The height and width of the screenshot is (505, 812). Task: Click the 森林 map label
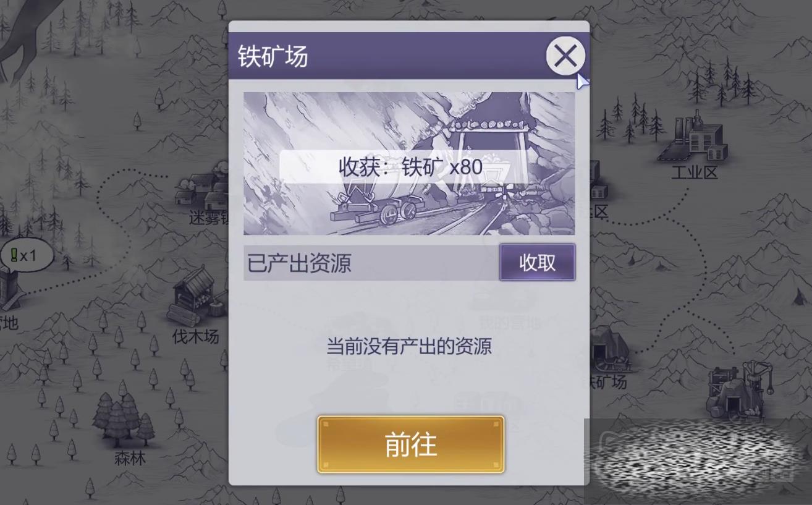(x=130, y=459)
